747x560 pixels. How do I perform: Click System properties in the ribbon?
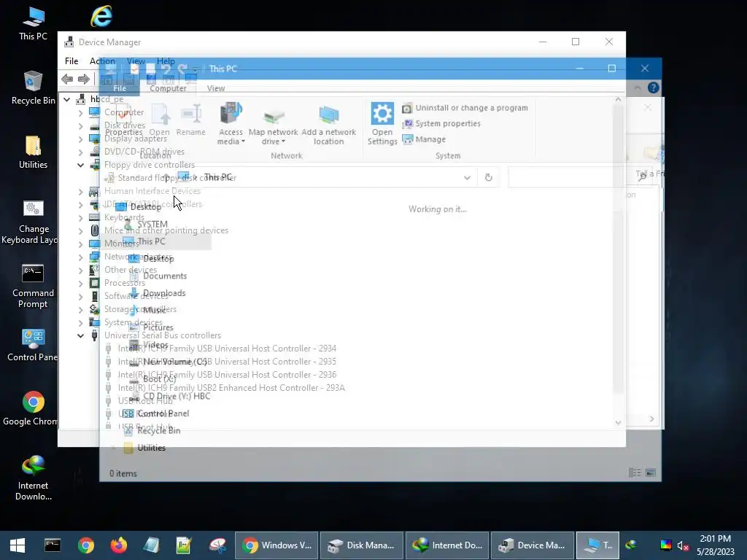pos(441,124)
